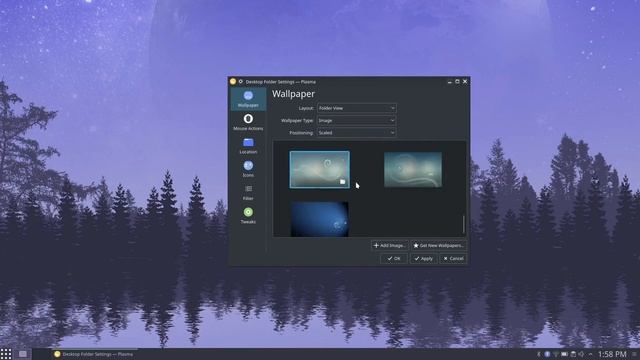Open containing folder icon on selected wallpaper
The image size is (640, 360).
[342, 182]
